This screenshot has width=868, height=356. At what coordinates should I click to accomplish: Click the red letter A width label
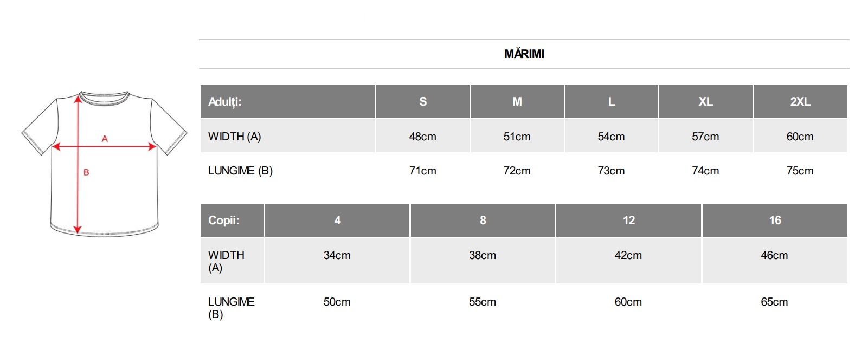[105, 139]
